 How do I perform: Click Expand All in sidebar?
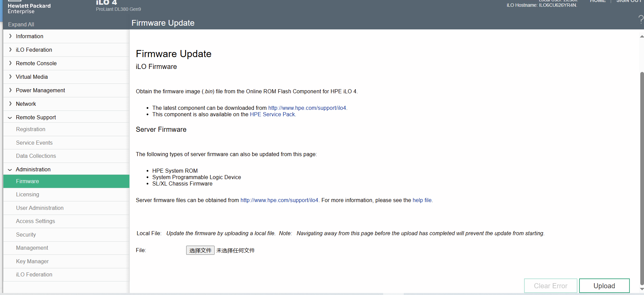[21, 24]
